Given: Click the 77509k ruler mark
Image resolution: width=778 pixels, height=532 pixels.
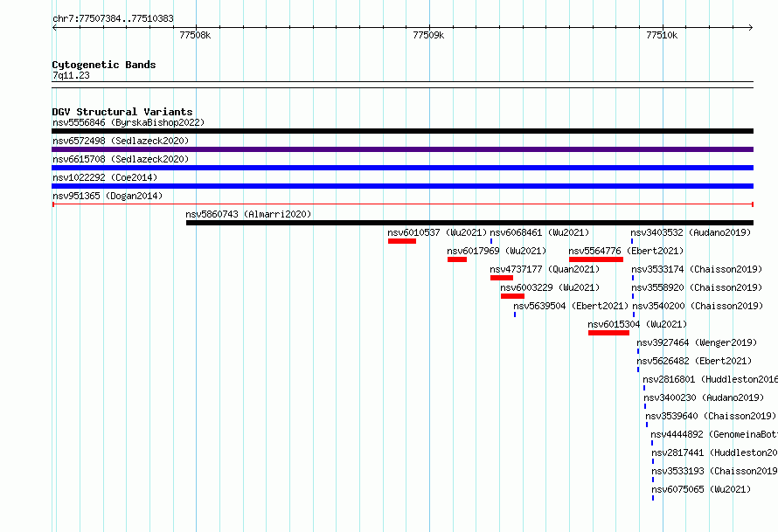Looking at the screenshot, I should tap(428, 35).
